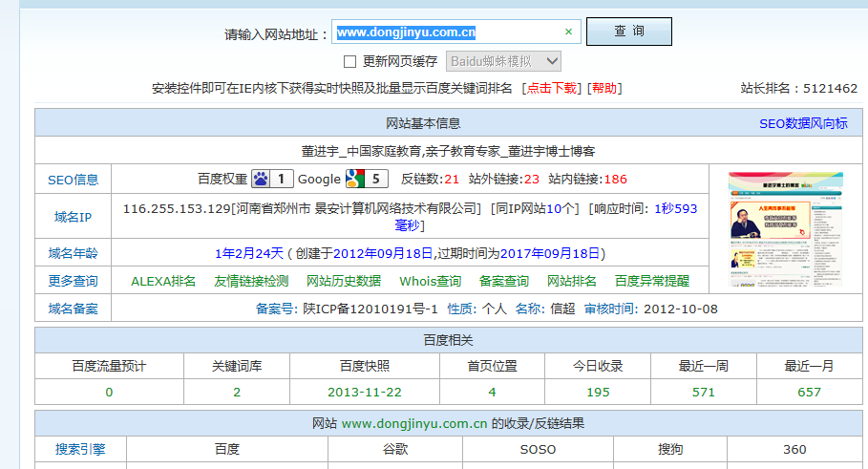Click the Baidu snapshot date 2013-11-22
The image size is (868, 469).
[x=364, y=393]
